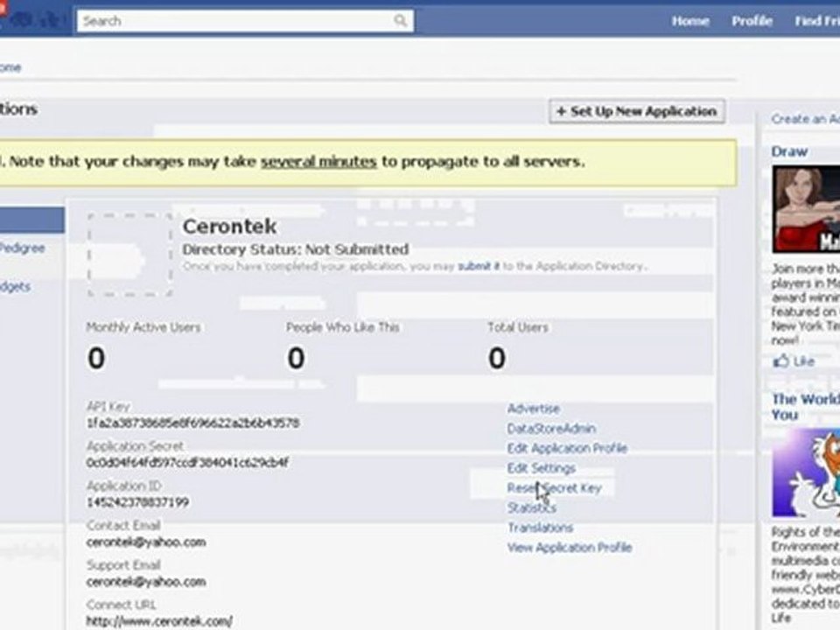Screen dimensions: 840x630
Task: Click the Application ID number
Action: [137, 502]
